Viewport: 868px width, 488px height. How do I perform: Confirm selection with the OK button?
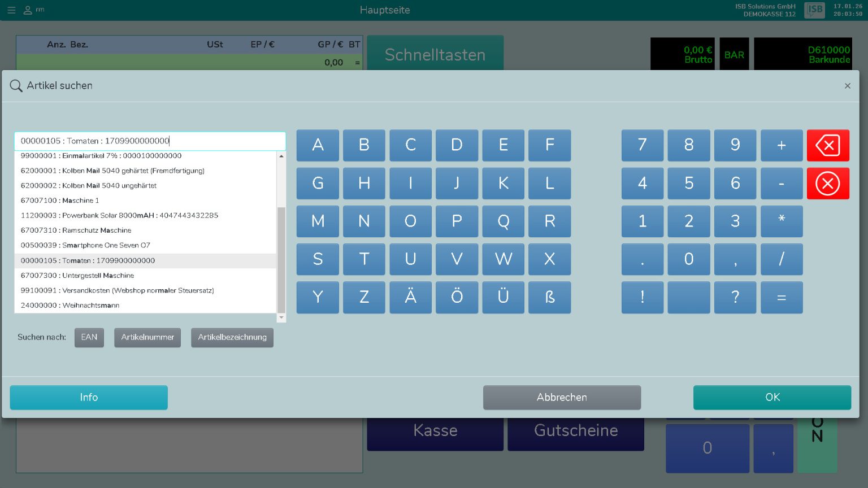point(772,397)
